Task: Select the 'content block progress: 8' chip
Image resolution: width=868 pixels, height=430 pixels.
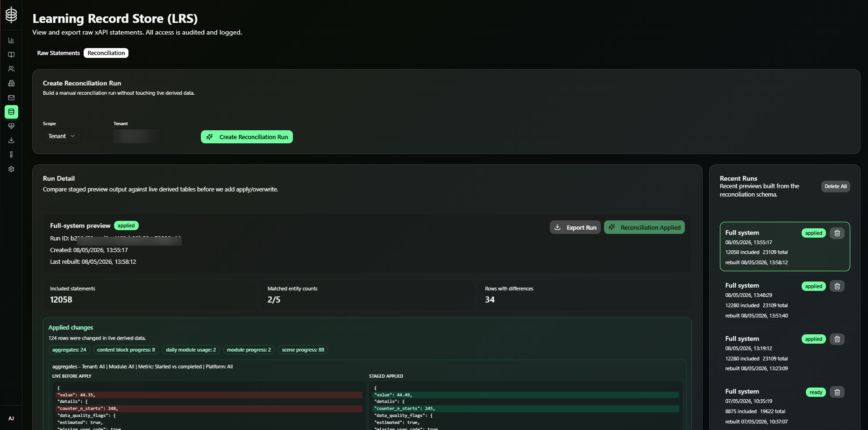Action: pos(126,350)
